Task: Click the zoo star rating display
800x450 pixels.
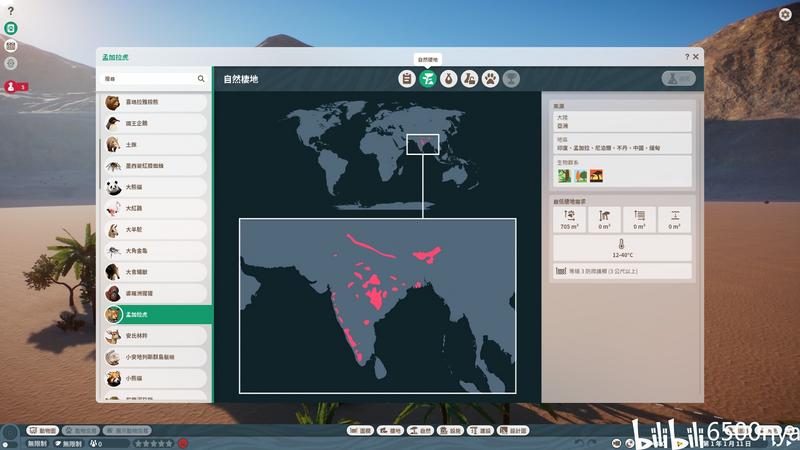Action: click(153, 443)
